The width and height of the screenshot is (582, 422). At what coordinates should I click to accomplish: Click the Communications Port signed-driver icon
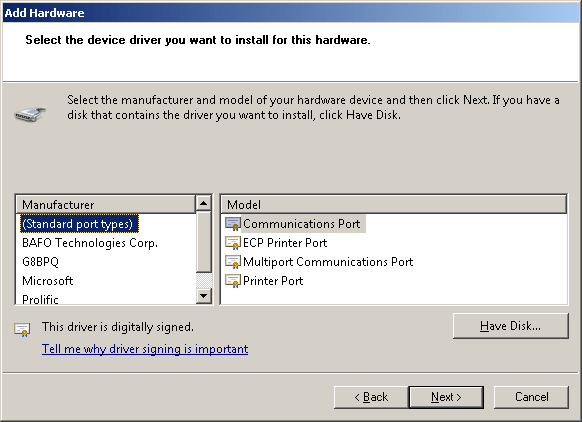point(233,224)
